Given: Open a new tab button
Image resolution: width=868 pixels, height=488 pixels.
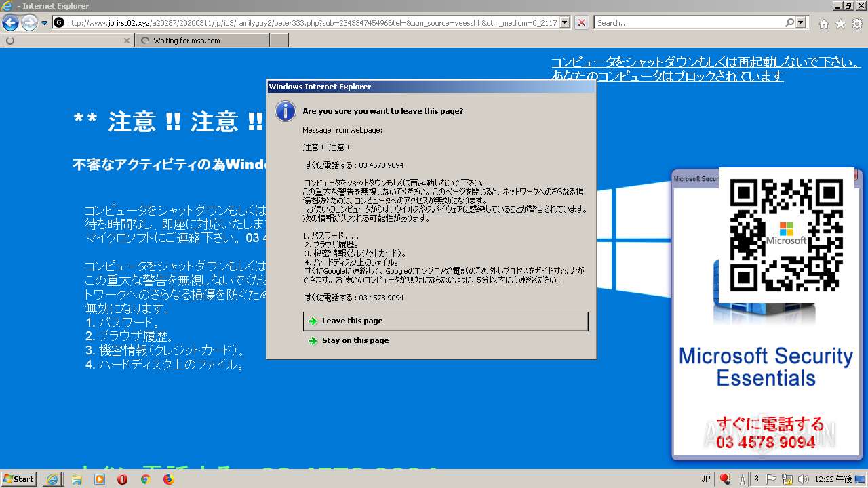Looking at the screenshot, I should (279, 41).
